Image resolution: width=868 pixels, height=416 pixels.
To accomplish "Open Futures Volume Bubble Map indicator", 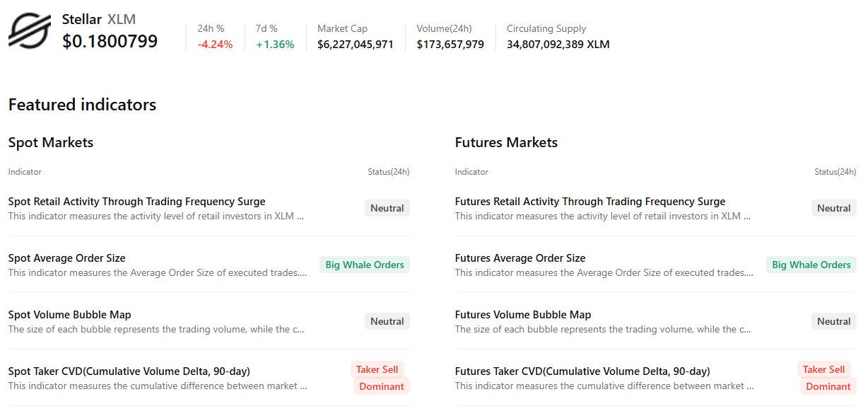I will point(523,315).
